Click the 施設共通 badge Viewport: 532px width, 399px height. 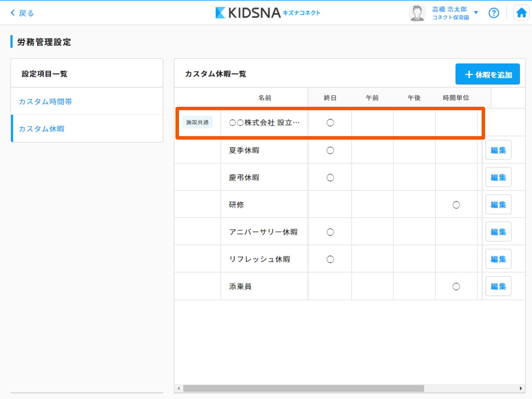pos(197,122)
